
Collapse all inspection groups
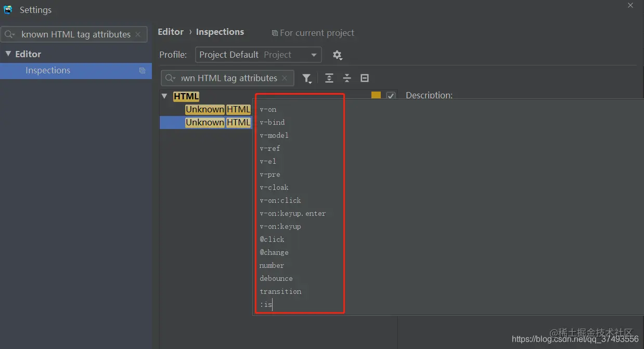(x=347, y=78)
